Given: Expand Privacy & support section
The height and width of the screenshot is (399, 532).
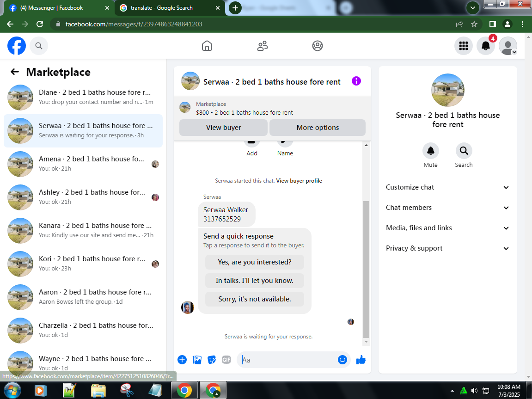Looking at the screenshot, I should (447, 248).
